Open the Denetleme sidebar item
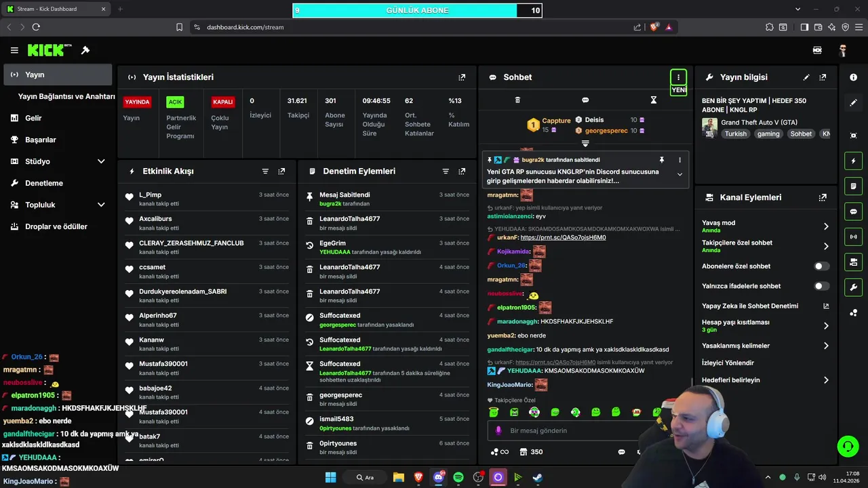Viewport: 868px width, 488px height. tap(58, 183)
